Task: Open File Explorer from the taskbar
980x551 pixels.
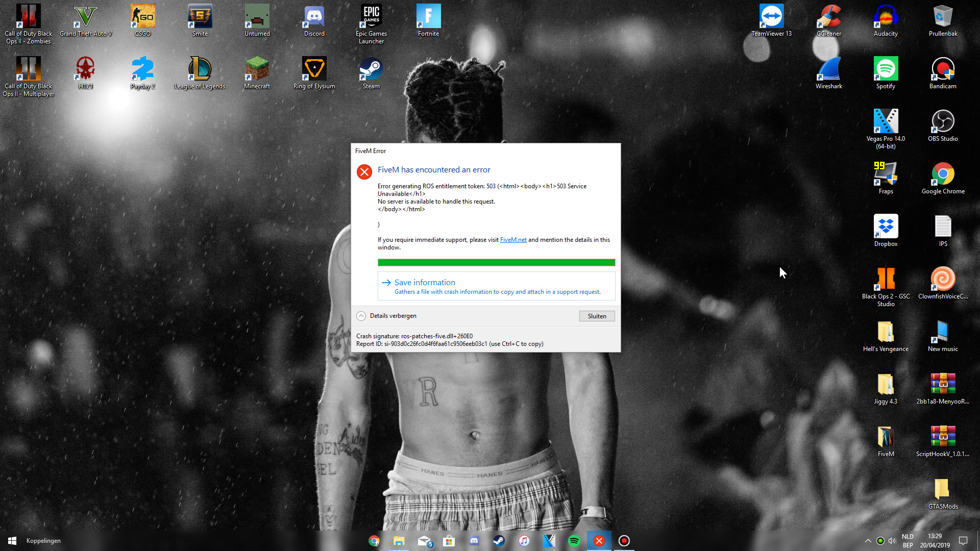Action: [x=399, y=541]
